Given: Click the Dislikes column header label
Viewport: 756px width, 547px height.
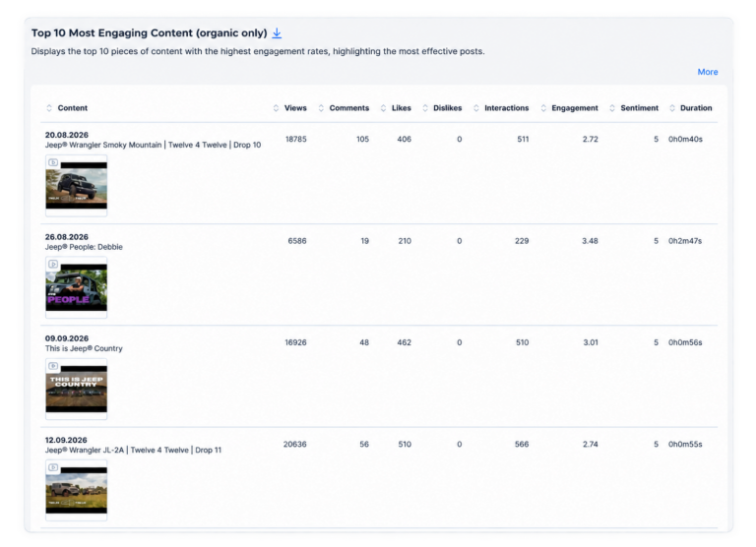Looking at the screenshot, I should point(448,108).
